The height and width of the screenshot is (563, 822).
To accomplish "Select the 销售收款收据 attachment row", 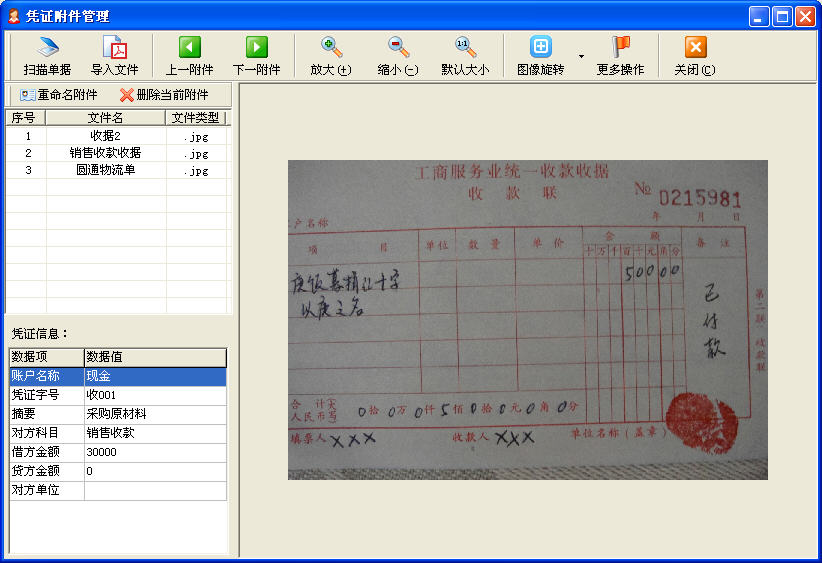I will pos(105,153).
